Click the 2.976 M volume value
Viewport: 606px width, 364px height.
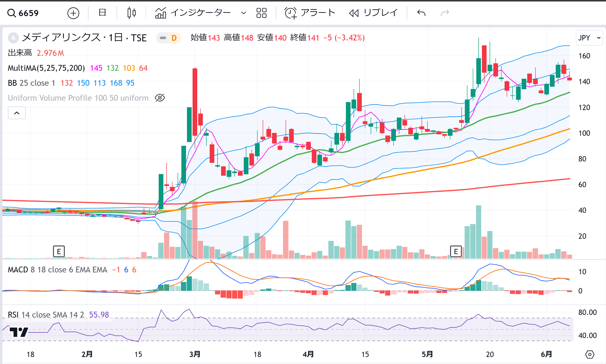(x=50, y=53)
